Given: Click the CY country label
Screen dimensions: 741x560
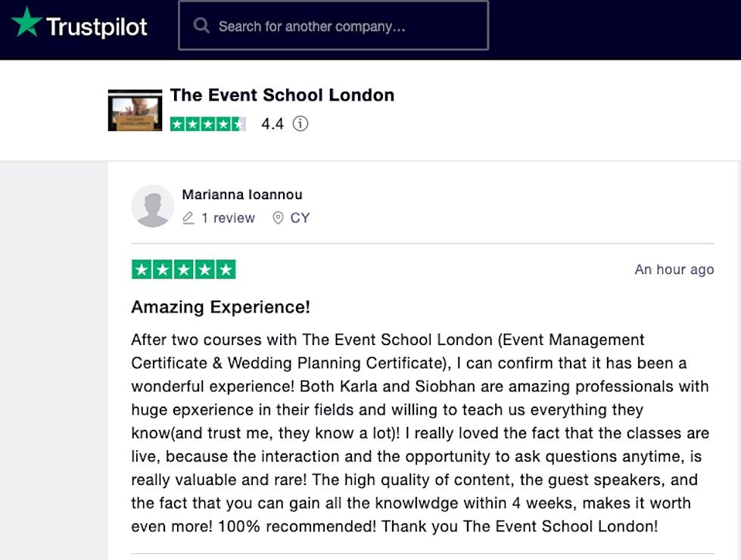Looking at the screenshot, I should (300, 218).
